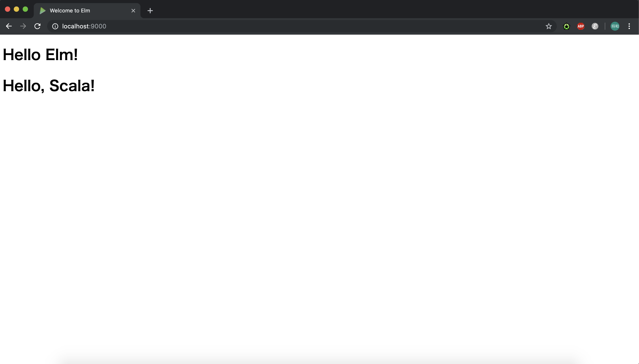Click the open new tab plus button
Screen dimensions: 639x364
[x=150, y=10]
